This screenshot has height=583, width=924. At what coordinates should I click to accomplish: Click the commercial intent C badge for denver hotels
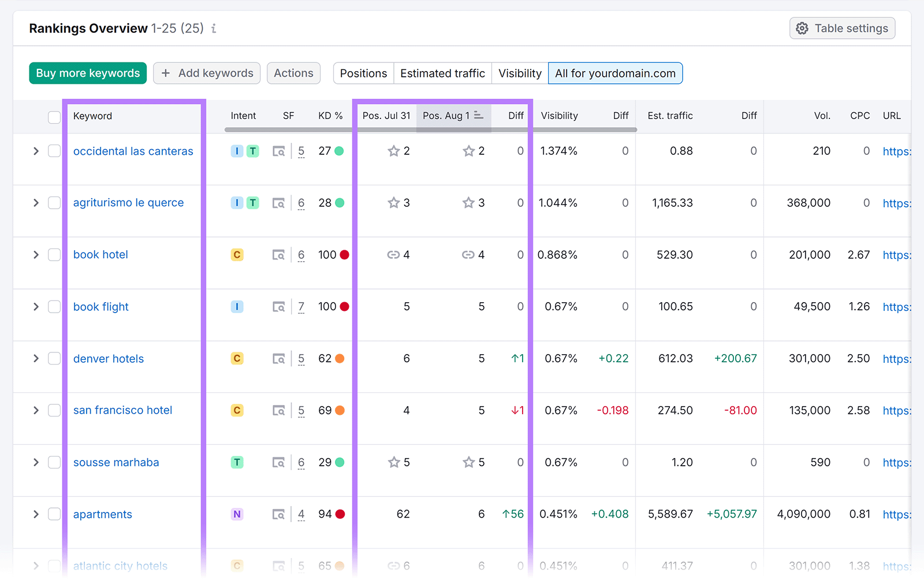(x=237, y=358)
